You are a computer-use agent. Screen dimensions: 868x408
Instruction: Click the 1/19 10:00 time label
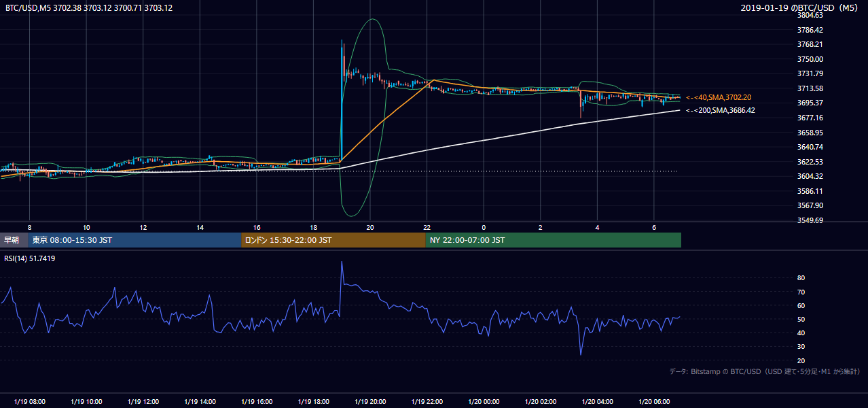(x=86, y=401)
